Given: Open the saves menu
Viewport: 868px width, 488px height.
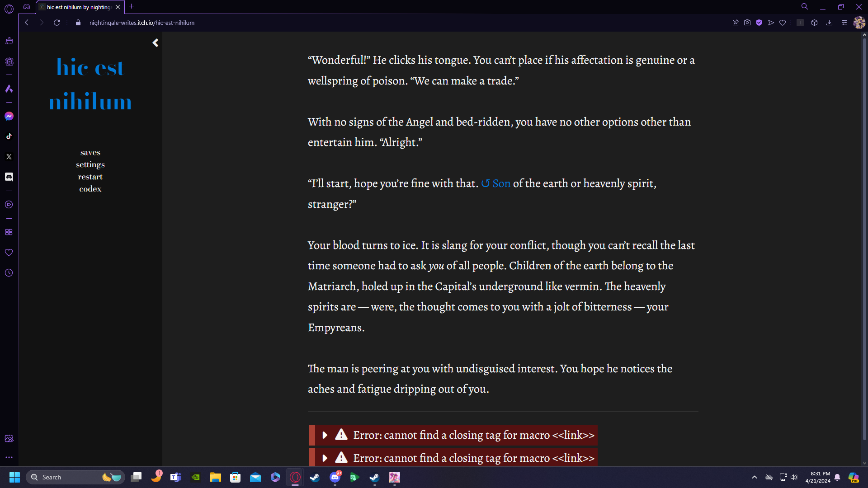Looking at the screenshot, I should (x=90, y=153).
